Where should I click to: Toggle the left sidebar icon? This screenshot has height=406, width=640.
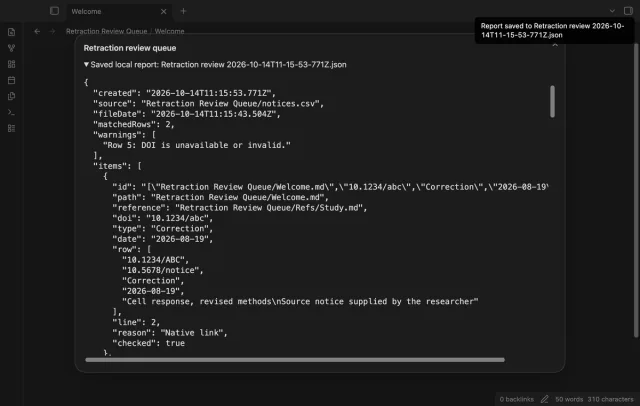point(54,11)
